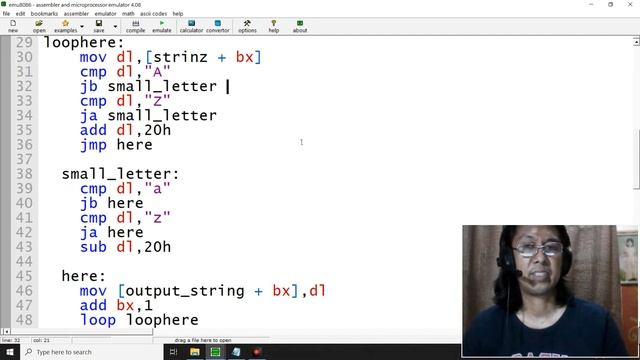Expand the examples dropdown arrow
Screen dimensions: 640x360
pyautogui.click(x=82, y=27)
